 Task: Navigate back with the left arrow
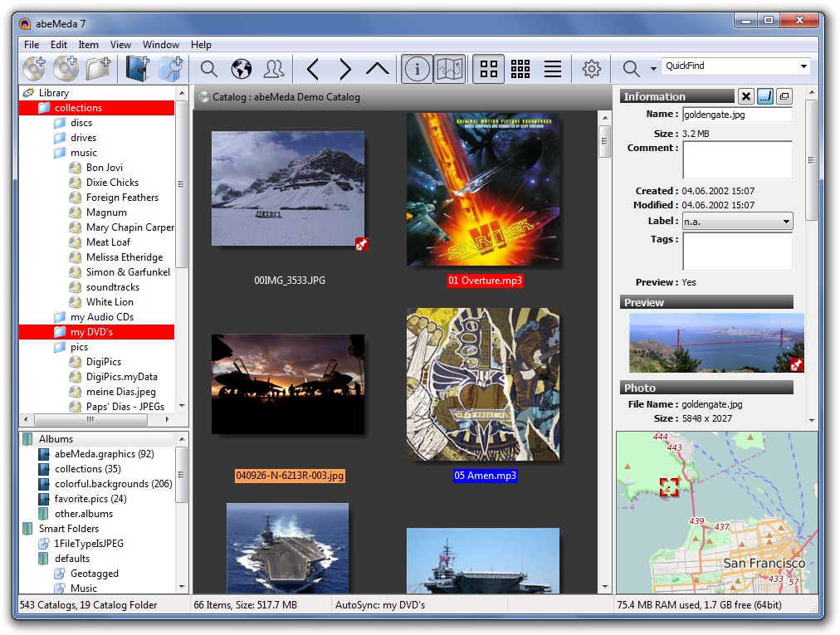click(x=313, y=69)
